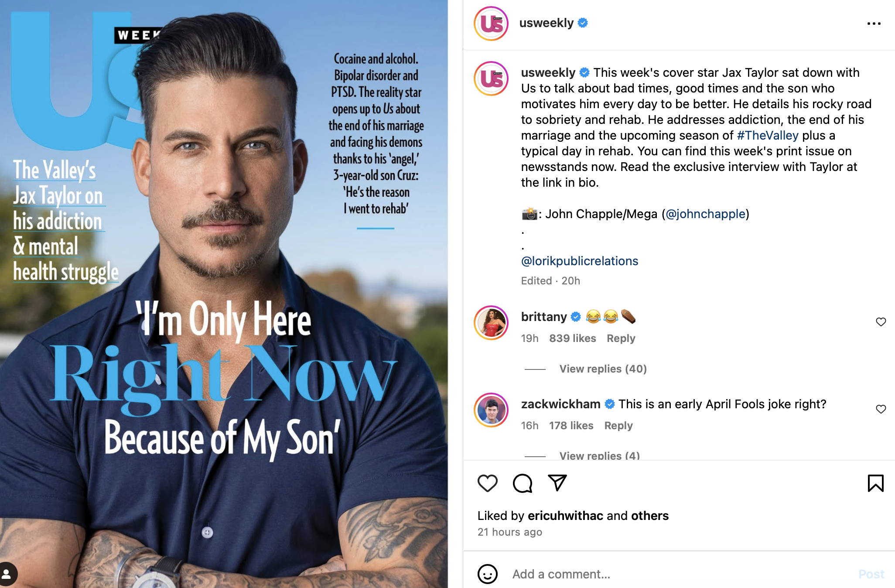Like zackwickham's April Fools comment
The height and width of the screenshot is (588, 895).
[881, 409]
